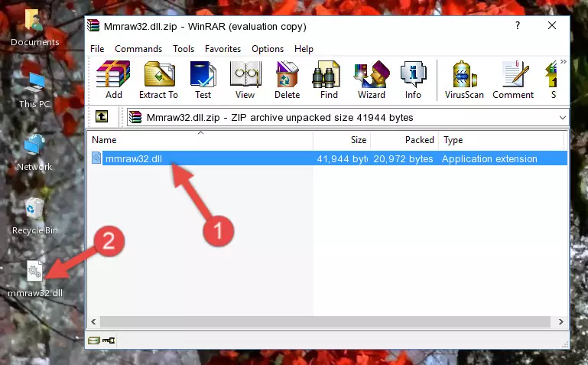Click the Extract To toolbar icon
Image resolution: width=588 pixels, height=365 pixels.
pos(158,80)
